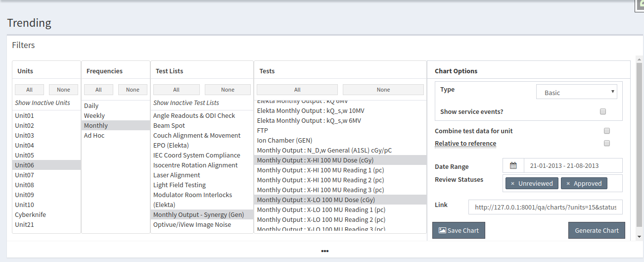Generate the chart
Screen dimensions: 644x262
tap(597, 230)
